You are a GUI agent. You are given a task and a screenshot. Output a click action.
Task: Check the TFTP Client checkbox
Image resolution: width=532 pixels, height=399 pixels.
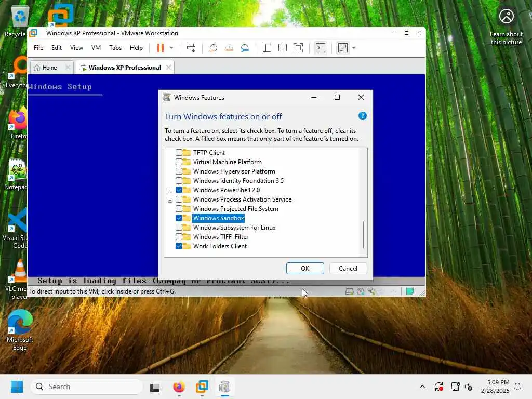179,153
